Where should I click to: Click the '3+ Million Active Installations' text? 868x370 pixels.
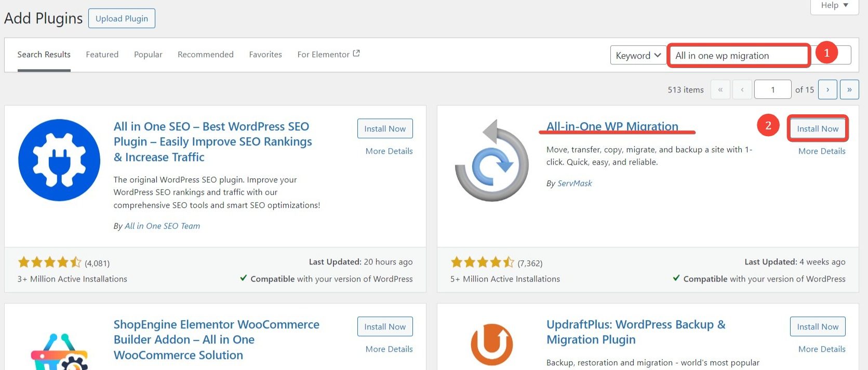(x=72, y=279)
